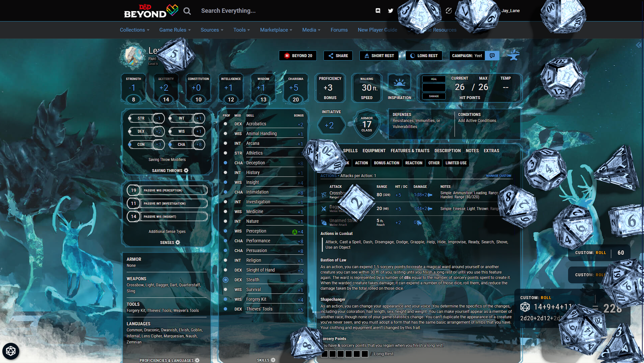Open Saving Throws settings gear
The height and width of the screenshot is (363, 644).
186,170
